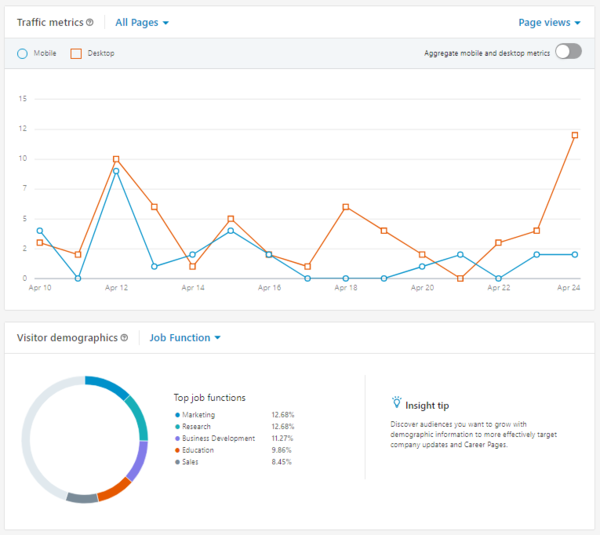Click the Traffic metrics help icon

[90, 22]
